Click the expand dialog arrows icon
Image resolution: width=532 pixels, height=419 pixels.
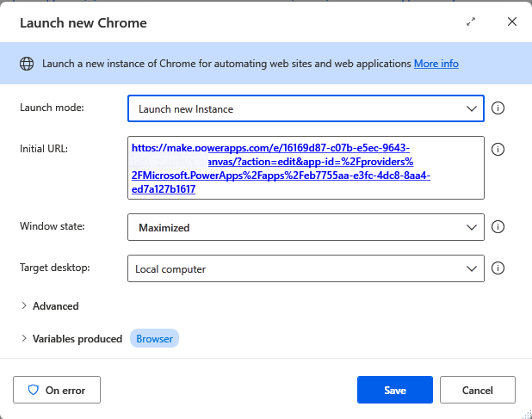471,22
